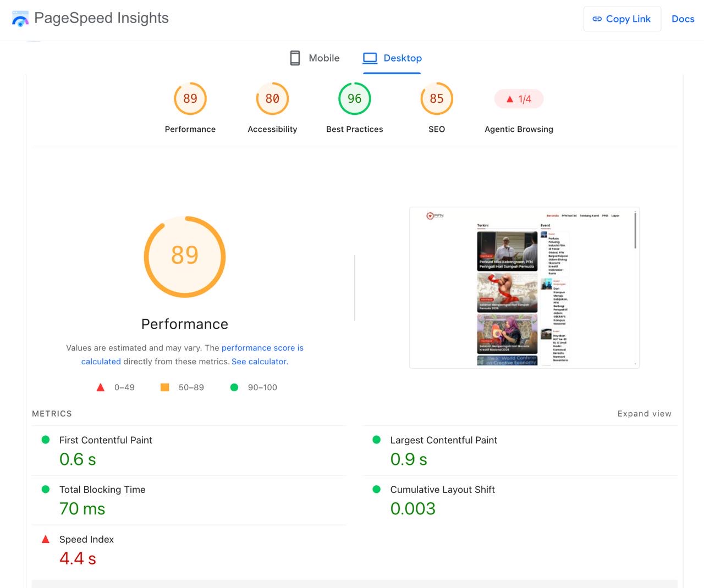Click the Largest Contentful Paint 0.9 s value
The height and width of the screenshot is (588, 704).
pyautogui.click(x=409, y=459)
